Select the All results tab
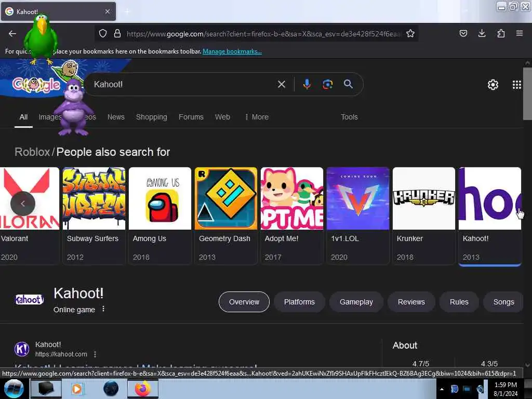This screenshot has width=532, height=399. coord(23,117)
